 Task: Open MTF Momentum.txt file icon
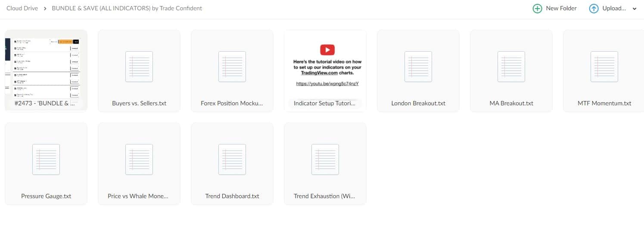coord(604,67)
